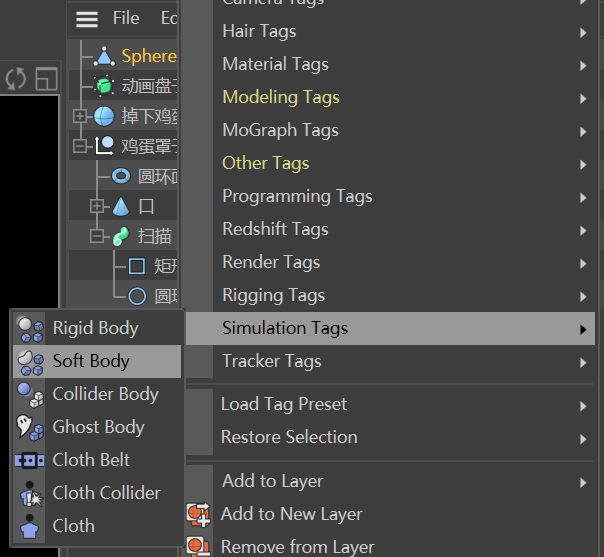604x557 pixels.
Task: Click the viewport layout toggle icon
Action: pos(46,79)
